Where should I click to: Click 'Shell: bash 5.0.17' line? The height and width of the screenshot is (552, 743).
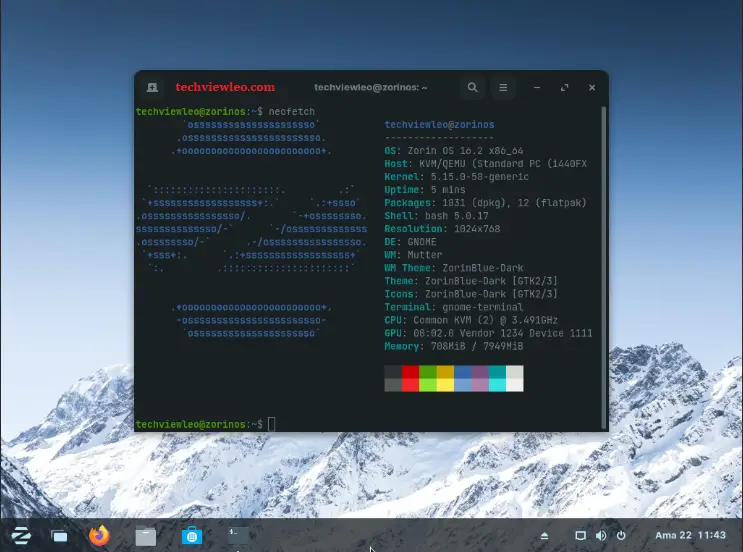(x=436, y=216)
